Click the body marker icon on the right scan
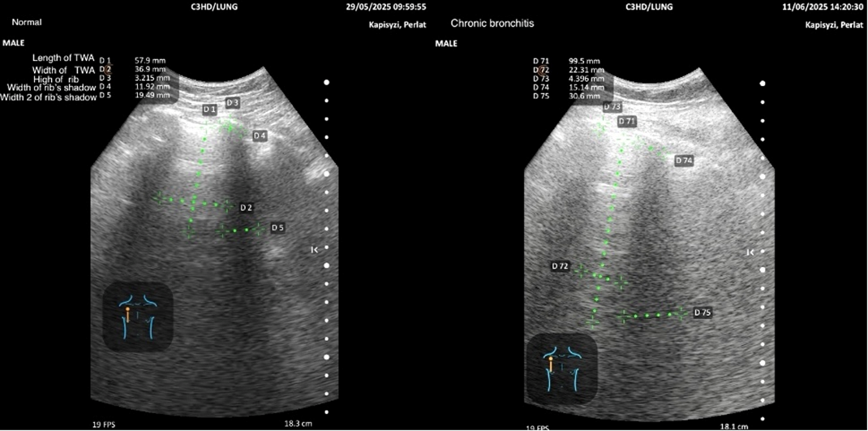The height and width of the screenshot is (431, 868). pyautogui.click(x=561, y=368)
